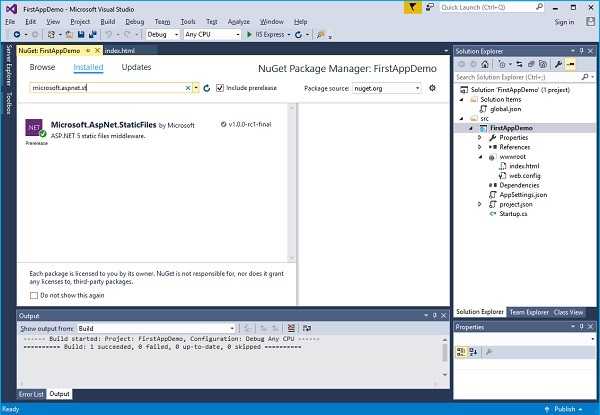Start debugging with the green play icon
This screenshot has width=600, height=415.
(249, 34)
